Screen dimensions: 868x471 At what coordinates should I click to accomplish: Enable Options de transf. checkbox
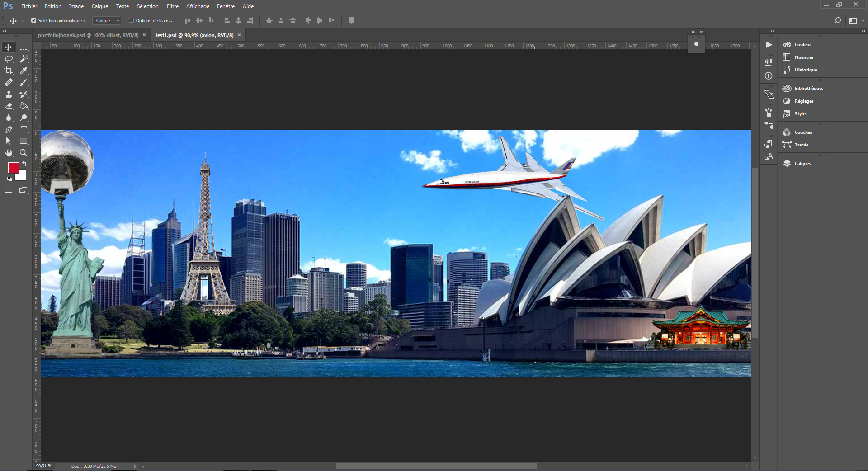point(132,20)
